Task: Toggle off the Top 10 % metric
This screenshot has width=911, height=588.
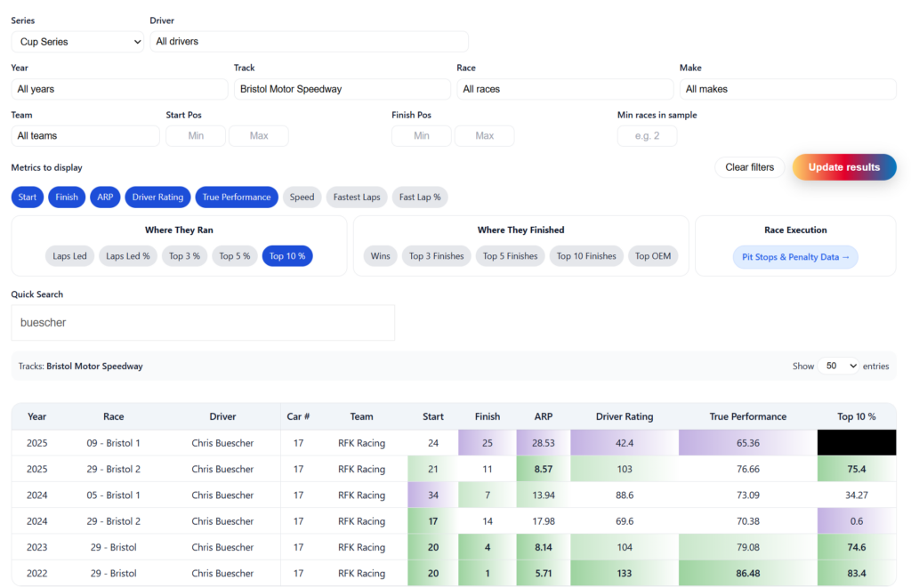Action: coord(287,256)
